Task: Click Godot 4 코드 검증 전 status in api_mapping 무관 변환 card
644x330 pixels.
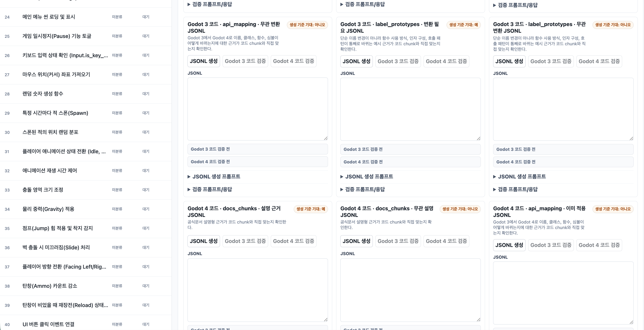Action: coord(258,162)
